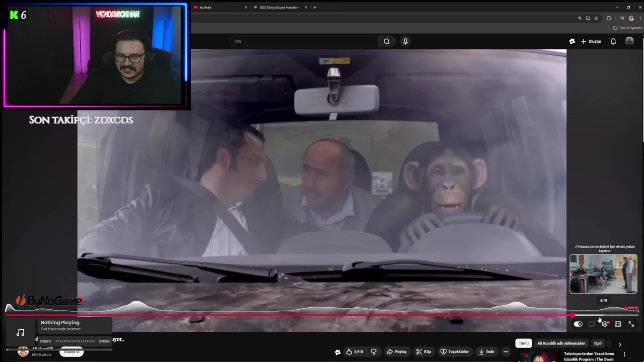Viewport: 644px width, 362px height.
Task: Click the Televizyonlardan Yasaklanan Güzellik Program title
Action: (x=589, y=356)
